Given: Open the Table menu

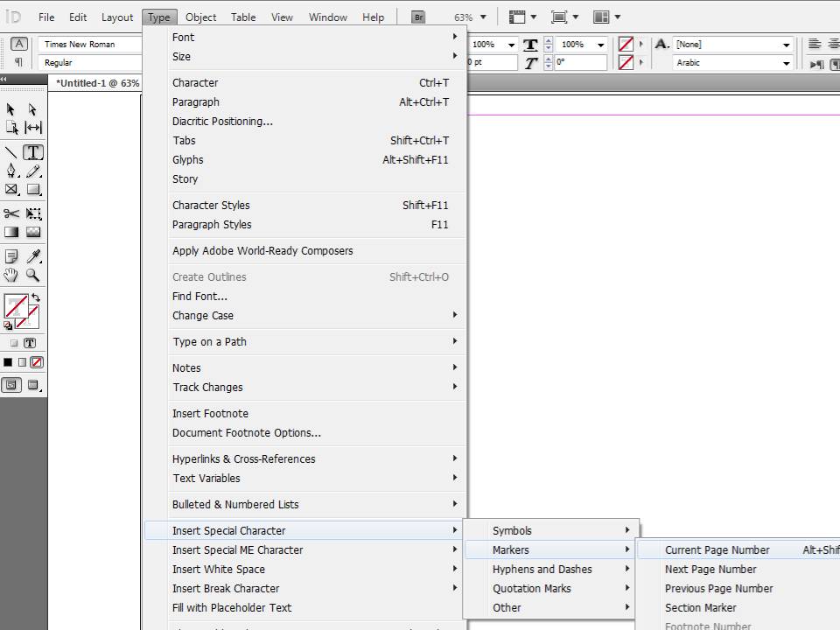Looking at the screenshot, I should tap(243, 17).
